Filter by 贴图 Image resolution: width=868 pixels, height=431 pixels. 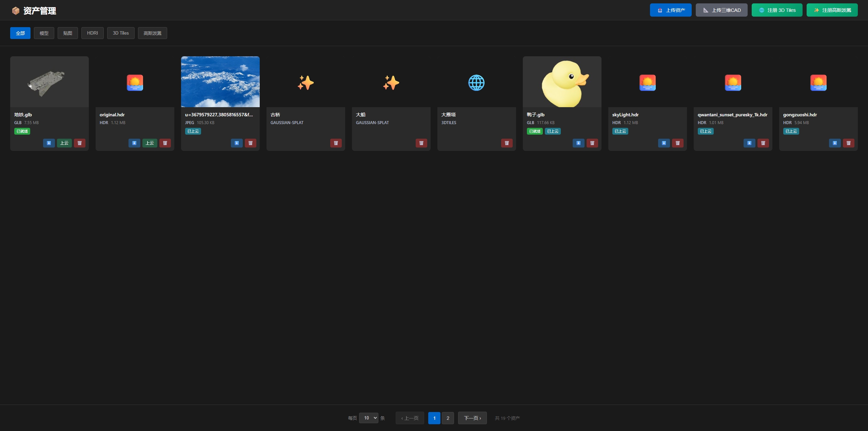(x=68, y=33)
